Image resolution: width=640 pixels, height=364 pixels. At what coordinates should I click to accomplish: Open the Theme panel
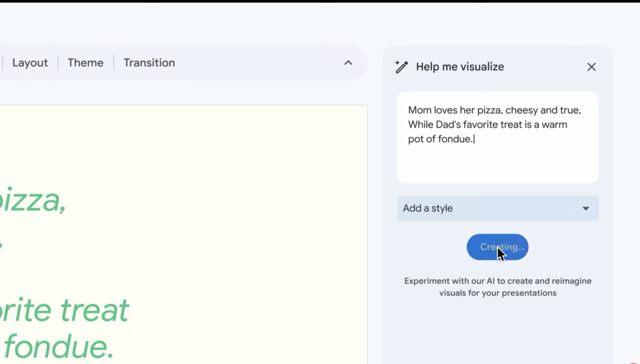pyautogui.click(x=85, y=63)
